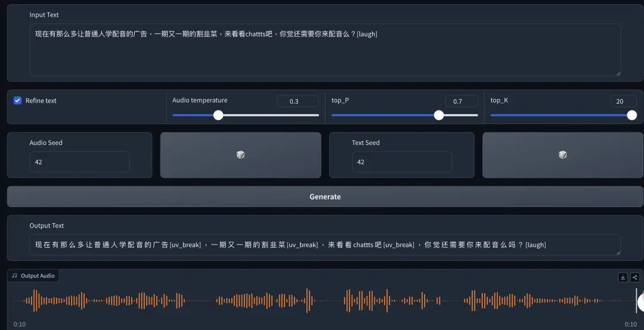Click the top_K slider handle
The height and width of the screenshot is (330, 644).
pyautogui.click(x=632, y=115)
